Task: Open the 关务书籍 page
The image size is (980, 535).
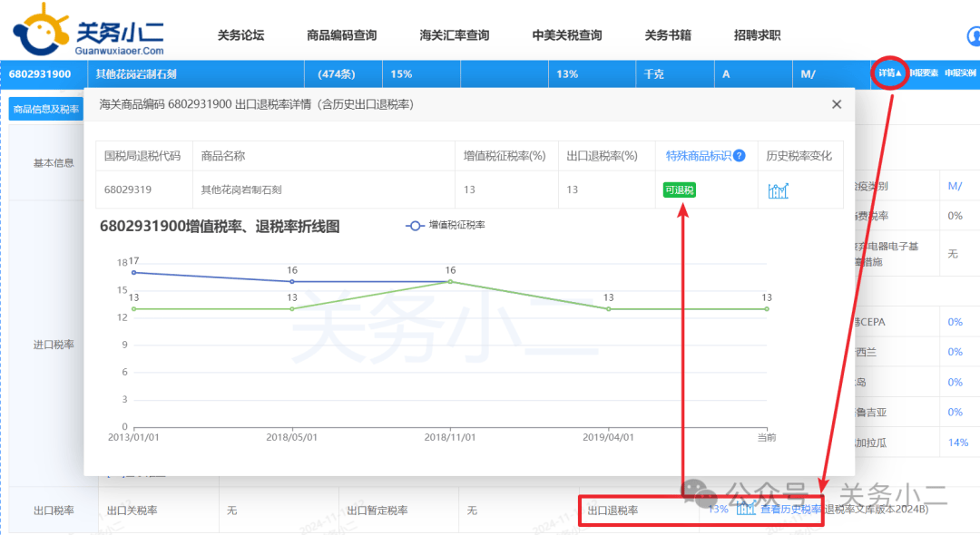Action: pyautogui.click(x=668, y=35)
